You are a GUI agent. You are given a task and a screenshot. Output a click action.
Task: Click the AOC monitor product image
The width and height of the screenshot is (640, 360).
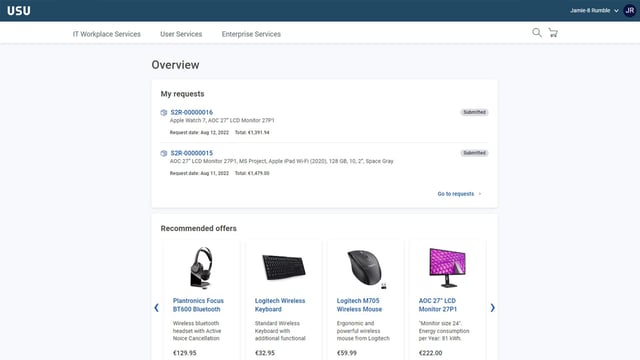click(447, 267)
